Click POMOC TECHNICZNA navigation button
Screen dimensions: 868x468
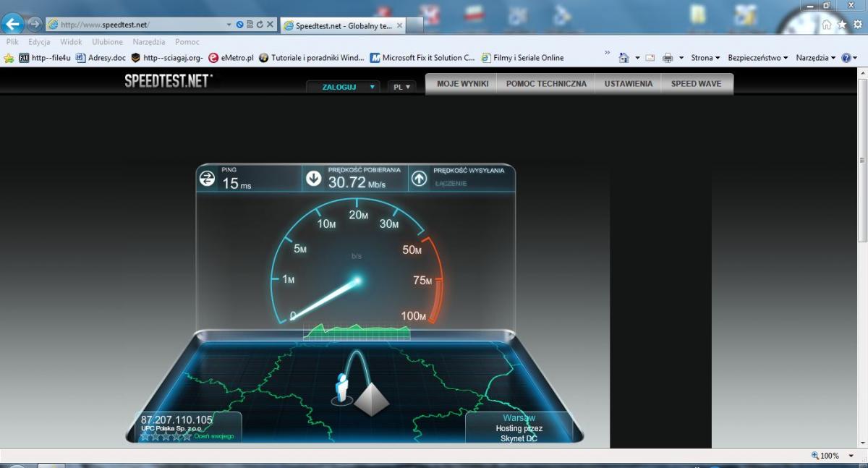546,84
